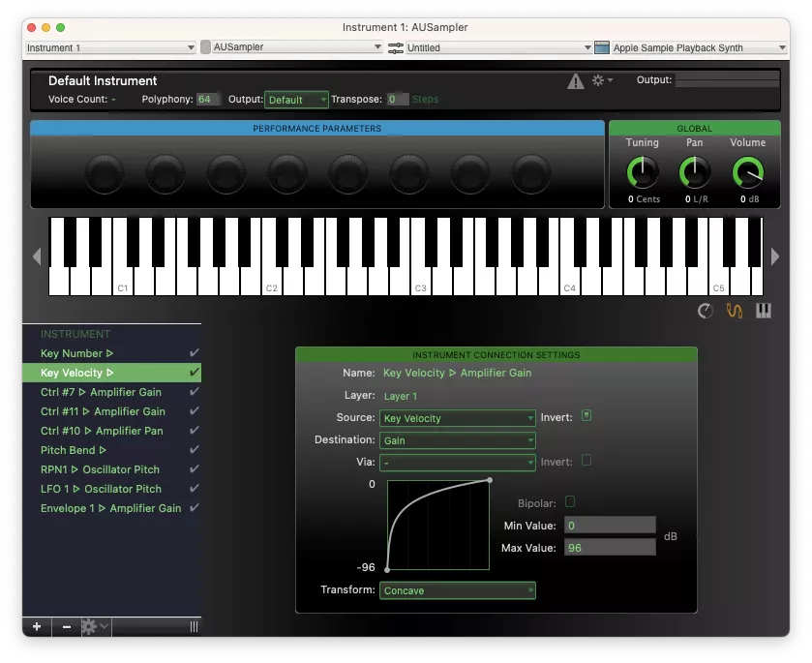Toggle the Source Invert checkbox
The image size is (812, 663).
tap(586, 417)
